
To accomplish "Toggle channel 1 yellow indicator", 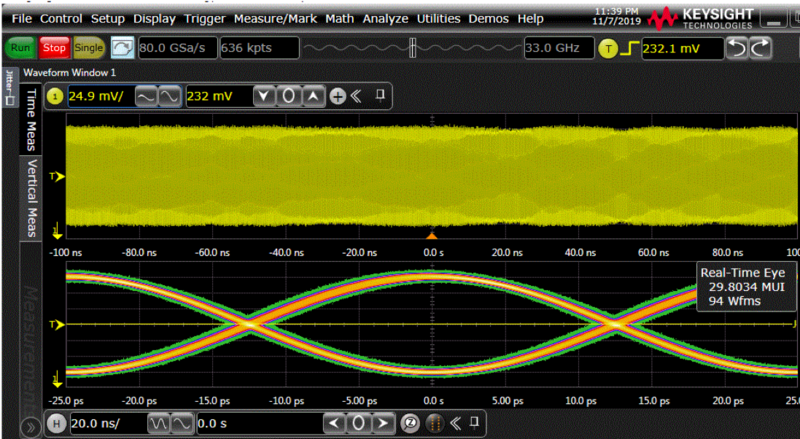I will point(55,96).
